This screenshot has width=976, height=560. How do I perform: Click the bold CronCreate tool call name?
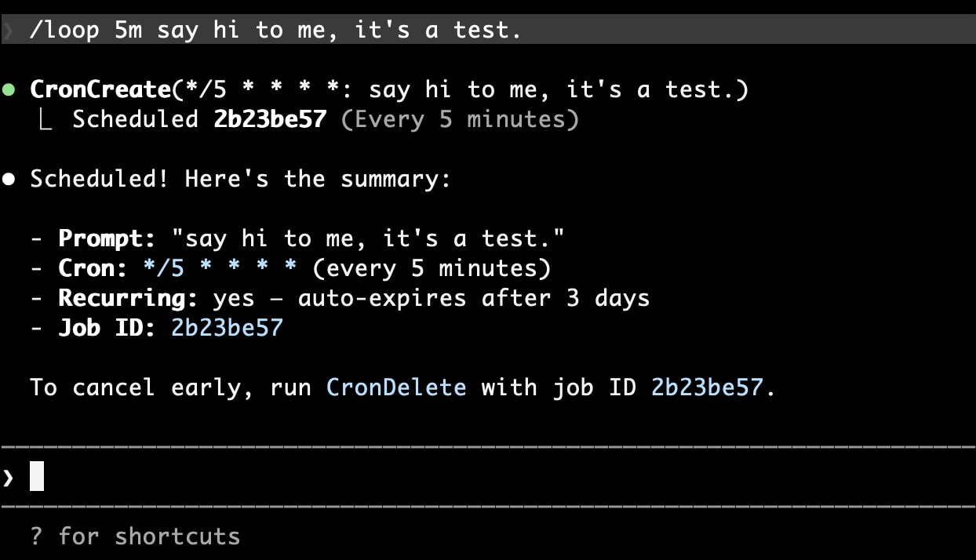tap(100, 89)
